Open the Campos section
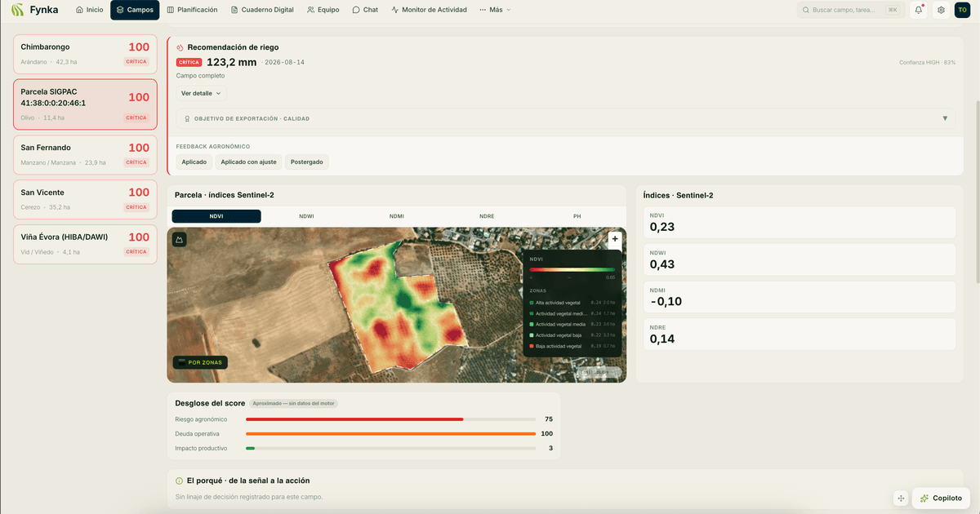 pyautogui.click(x=135, y=10)
